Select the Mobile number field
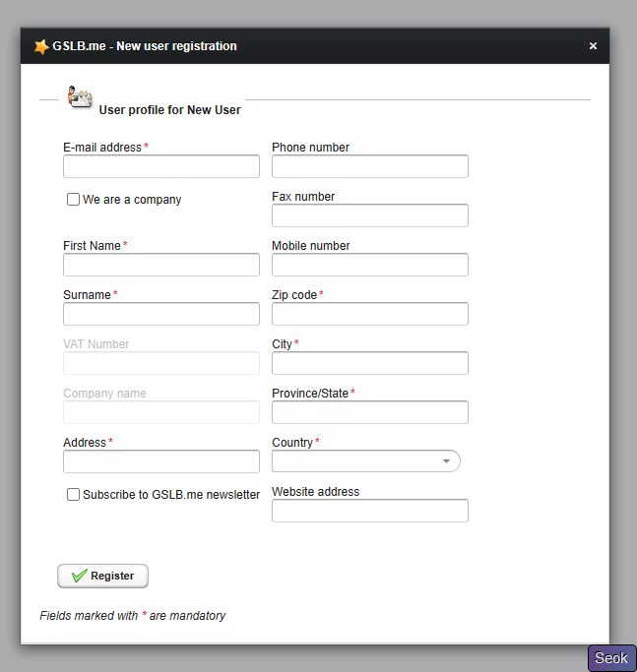This screenshot has height=672, width=637. [370, 265]
